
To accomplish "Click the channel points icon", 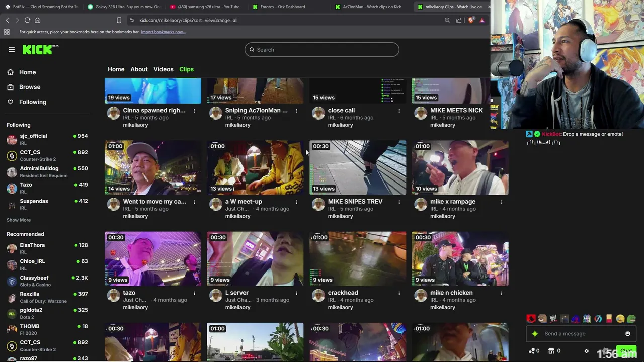I will [532, 351].
